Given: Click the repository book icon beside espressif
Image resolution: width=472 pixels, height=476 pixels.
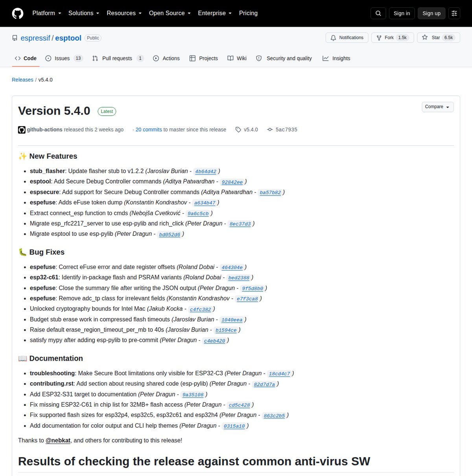Looking at the screenshot, I should pyautogui.click(x=15, y=38).
